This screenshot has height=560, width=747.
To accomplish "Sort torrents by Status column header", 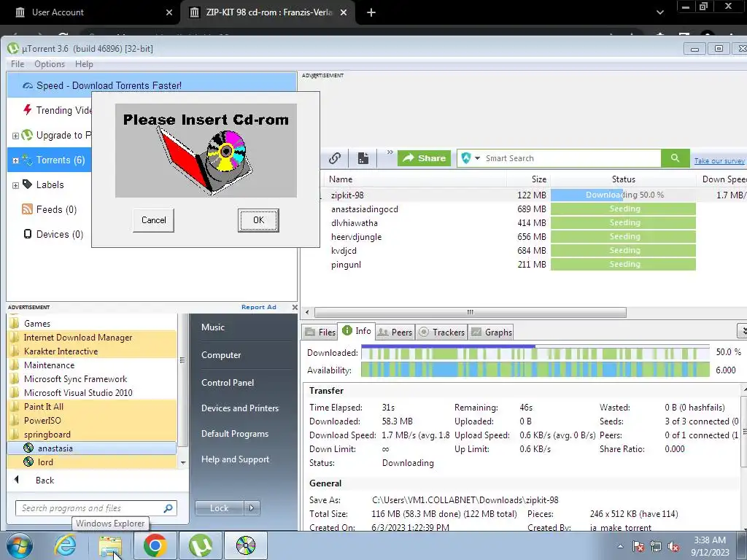I will point(623,179).
